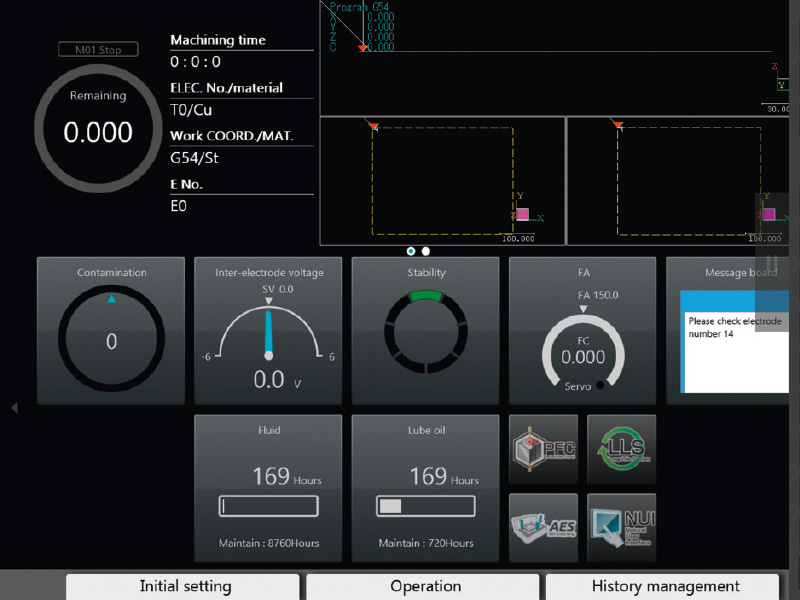The width and height of the screenshot is (800, 600).
Task: Select the first page indicator dot
Action: coord(411,251)
